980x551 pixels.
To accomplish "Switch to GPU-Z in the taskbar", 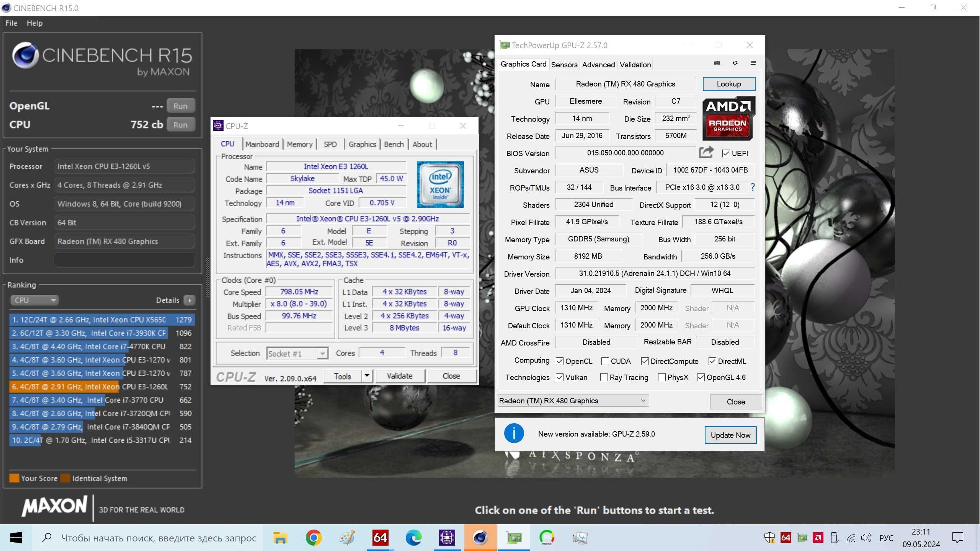I will pos(514,538).
